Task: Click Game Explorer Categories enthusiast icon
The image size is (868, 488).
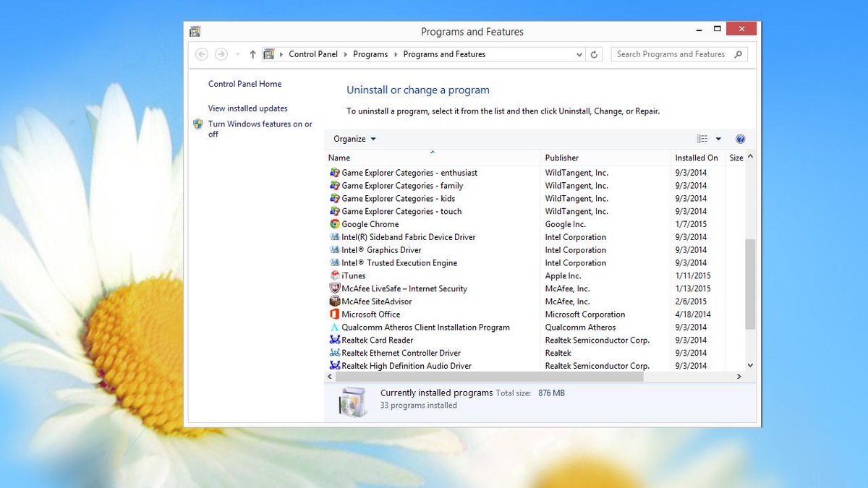Action: (x=335, y=173)
